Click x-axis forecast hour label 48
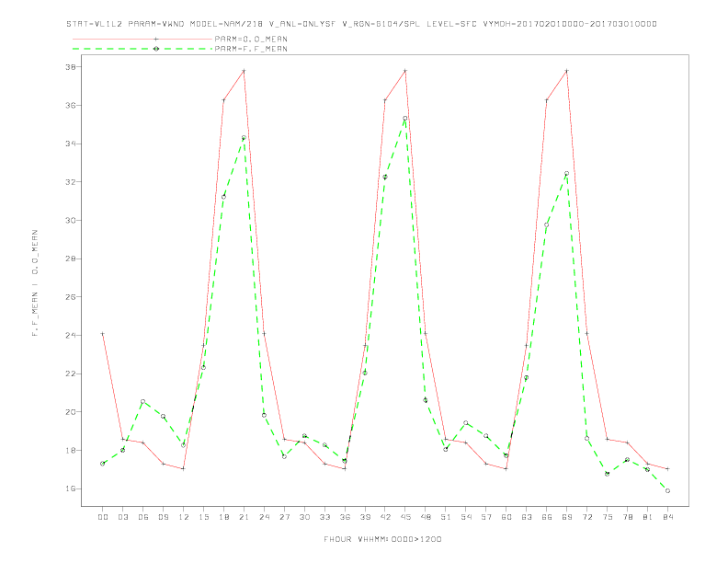Image resolution: width=728 pixels, height=563 pixels. coord(426,517)
